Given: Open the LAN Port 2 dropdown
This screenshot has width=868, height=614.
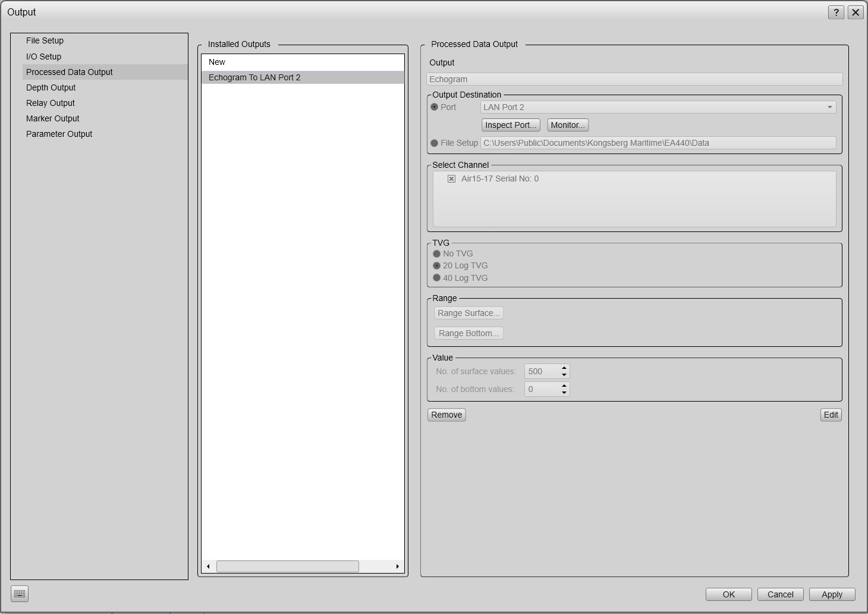Looking at the screenshot, I should [x=658, y=107].
